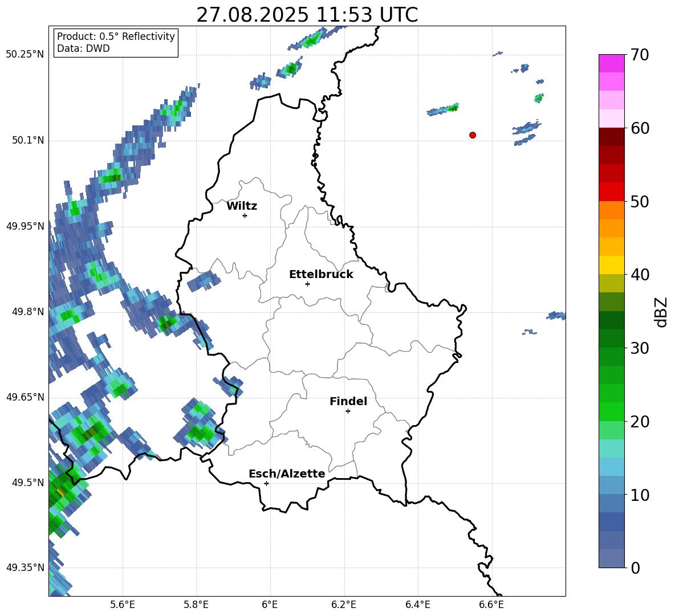Click the Findel station label
Screen dimensions: 675x616
(348, 401)
